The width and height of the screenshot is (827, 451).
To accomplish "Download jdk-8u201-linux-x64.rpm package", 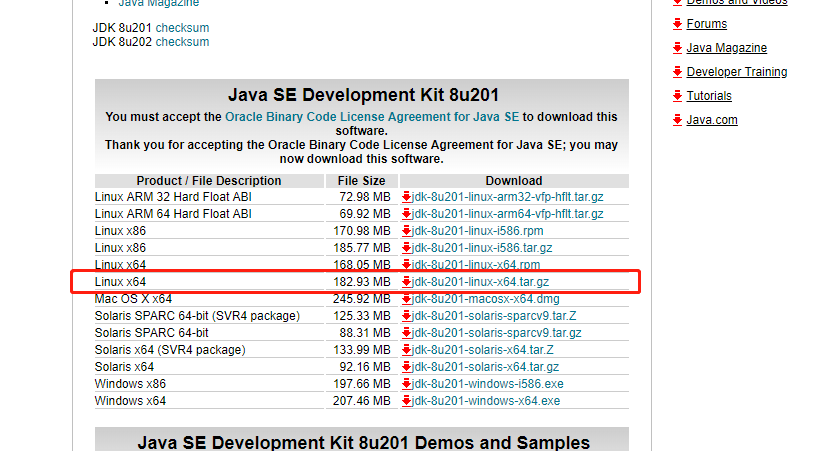I will tap(476, 265).
